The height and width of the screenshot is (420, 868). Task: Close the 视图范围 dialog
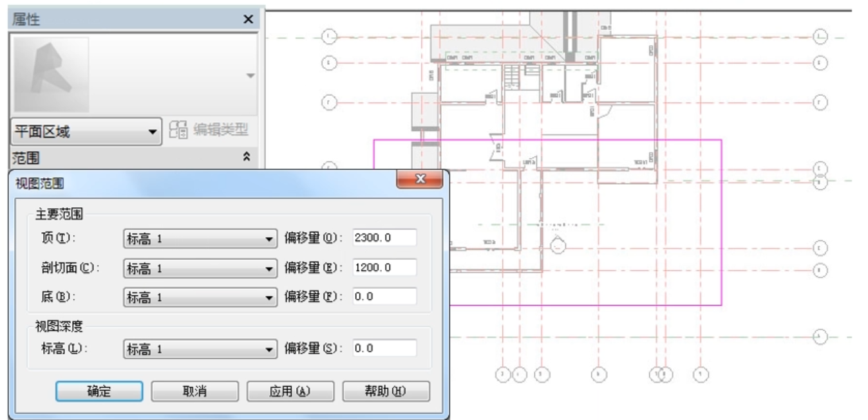[421, 179]
